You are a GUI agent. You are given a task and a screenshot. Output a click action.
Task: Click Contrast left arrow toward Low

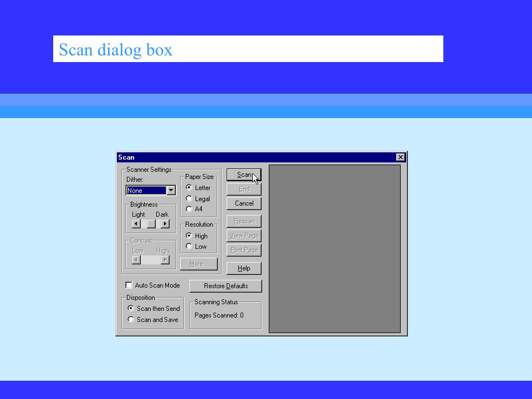(136, 260)
